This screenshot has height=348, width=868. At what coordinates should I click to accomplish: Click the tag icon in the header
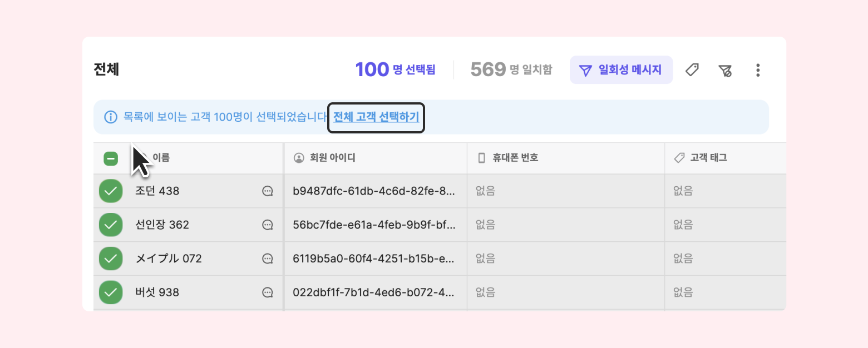pyautogui.click(x=692, y=70)
